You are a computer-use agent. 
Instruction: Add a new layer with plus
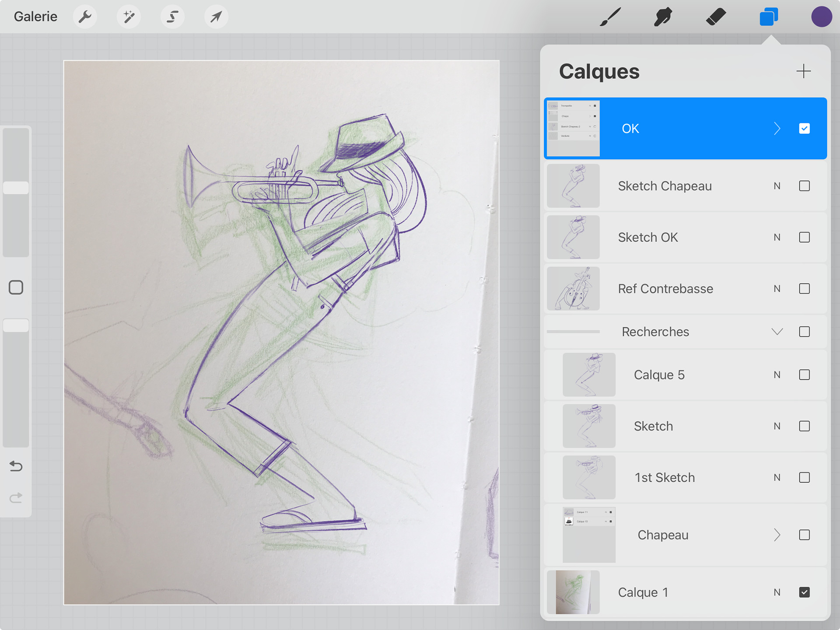(x=803, y=71)
